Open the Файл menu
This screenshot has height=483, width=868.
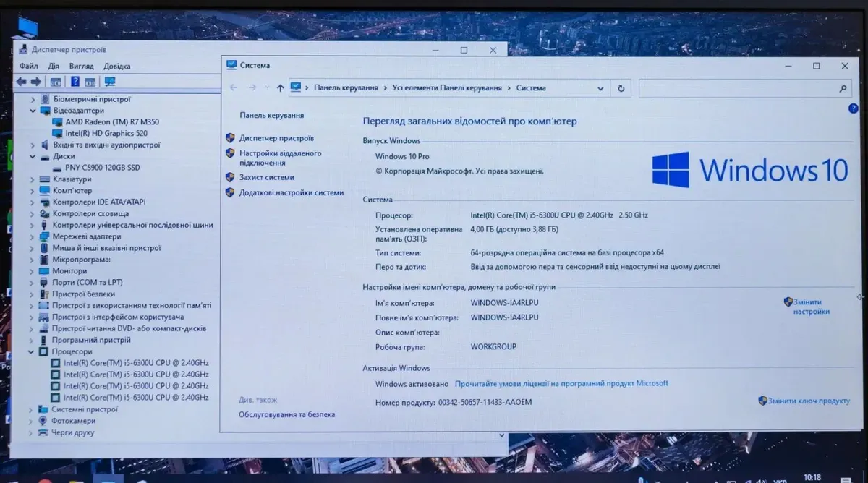[x=28, y=66]
